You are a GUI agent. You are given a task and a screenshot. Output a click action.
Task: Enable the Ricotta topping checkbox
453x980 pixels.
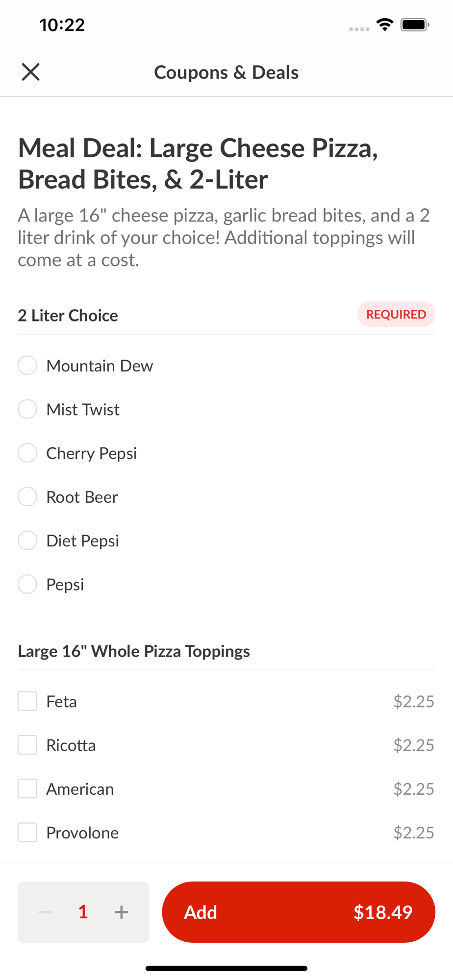[27, 745]
